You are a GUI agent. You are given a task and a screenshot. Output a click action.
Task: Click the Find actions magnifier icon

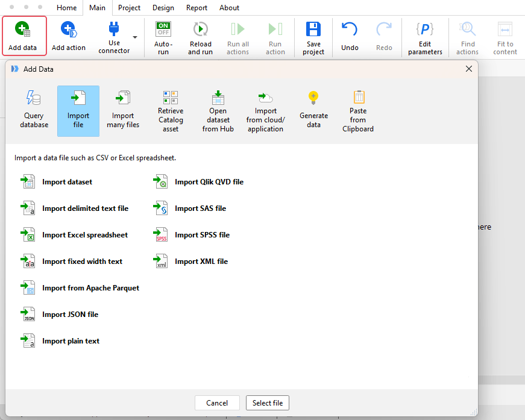pyautogui.click(x=467, y=29)
